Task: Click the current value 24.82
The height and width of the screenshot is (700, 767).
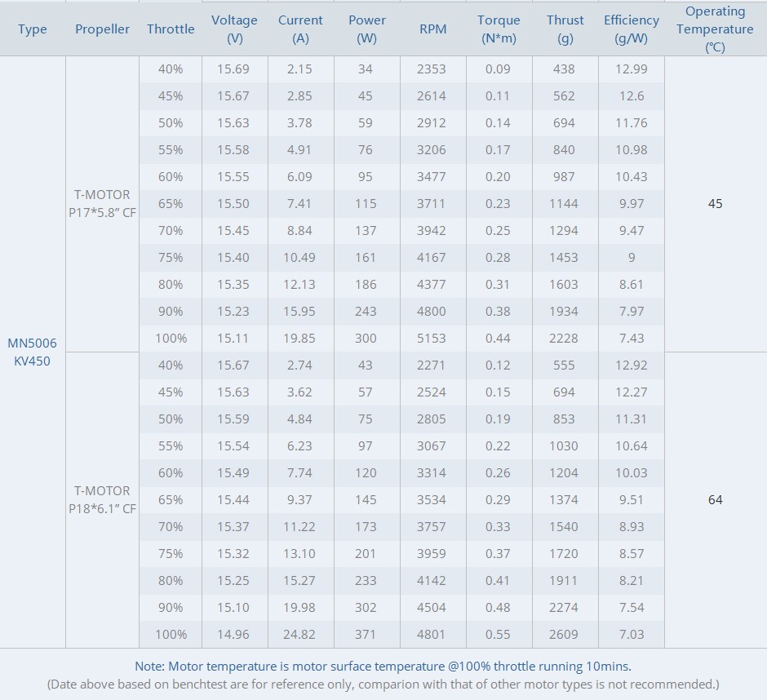Action: [299, 635]
